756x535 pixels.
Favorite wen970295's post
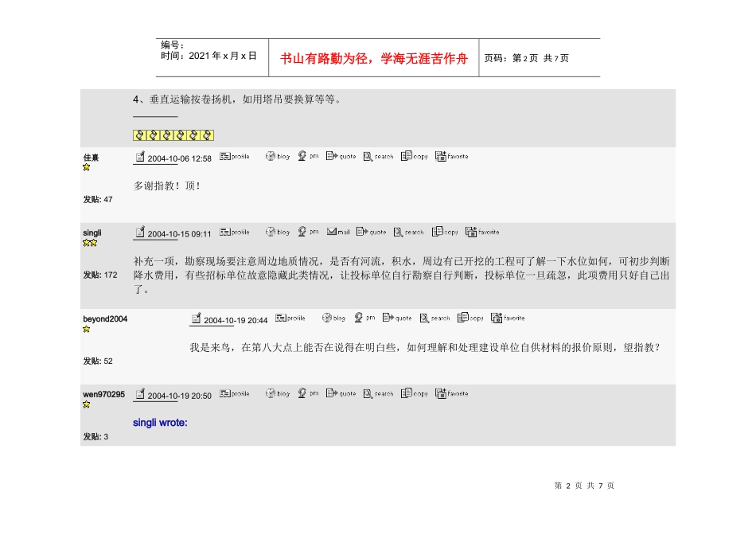pyautogui.click(x=452, y=393)
